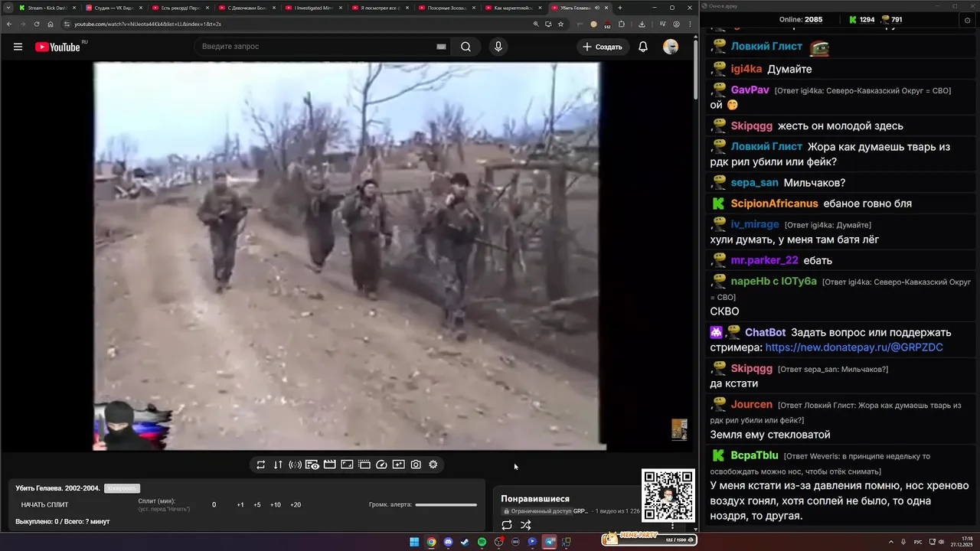The width and height of the screenshot is (980, 551).
Task: Click the broadcast signal icon in player toolbar
Action: (295, 465)
